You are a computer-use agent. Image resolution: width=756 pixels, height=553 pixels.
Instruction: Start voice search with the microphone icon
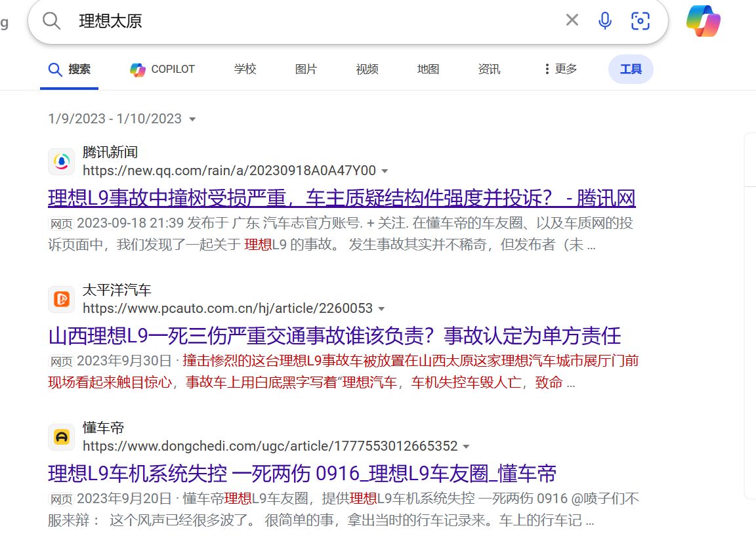click(x=604, y=21)
